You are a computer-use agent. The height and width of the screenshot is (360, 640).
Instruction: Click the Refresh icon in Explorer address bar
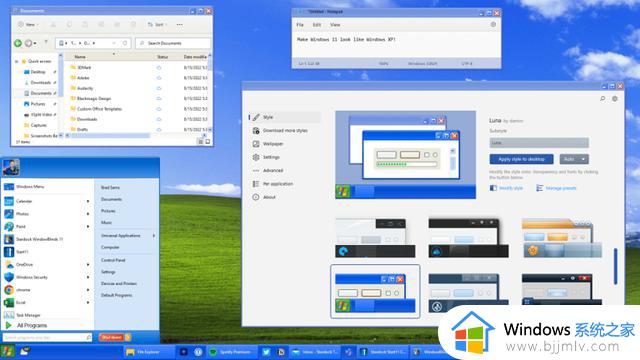(125, 43)
